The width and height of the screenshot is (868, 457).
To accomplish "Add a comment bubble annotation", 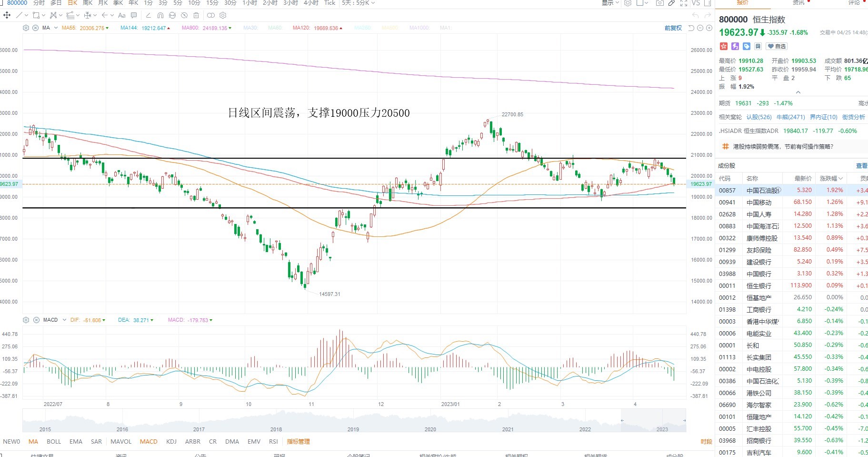I will [x=134, y=15].
